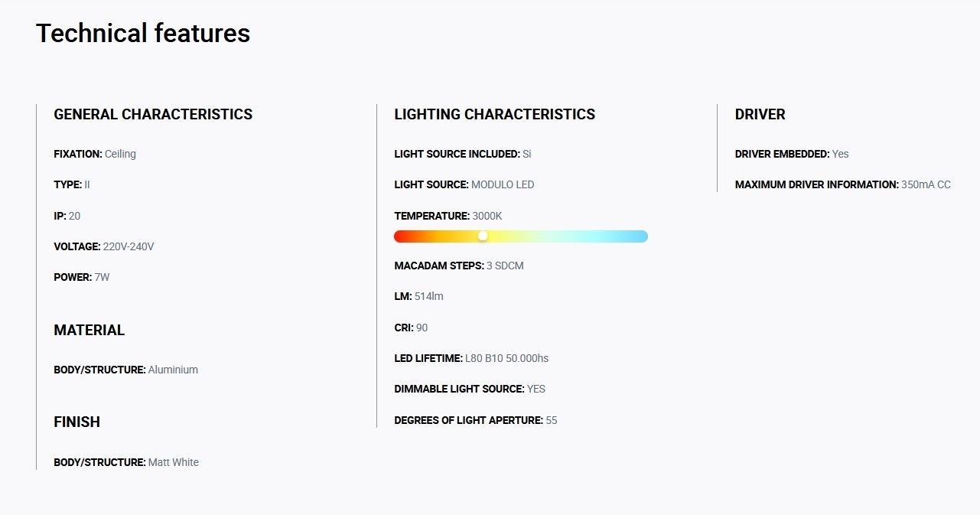Viewport: 980px width, 515px height.
Task: Click the Macadam Steps 3 SDCM entry
Action: (x=459, y=266)
